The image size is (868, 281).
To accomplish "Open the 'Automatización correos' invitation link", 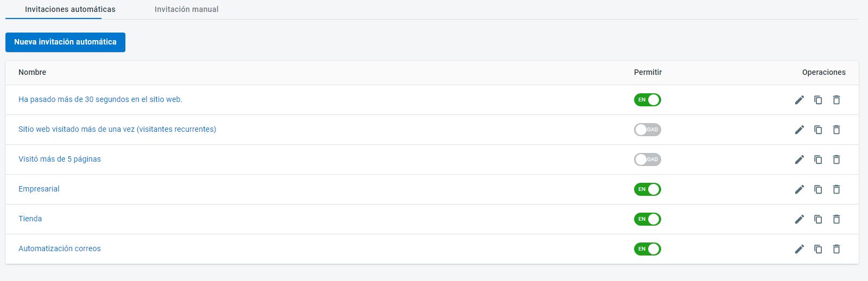I will [60, 248].
